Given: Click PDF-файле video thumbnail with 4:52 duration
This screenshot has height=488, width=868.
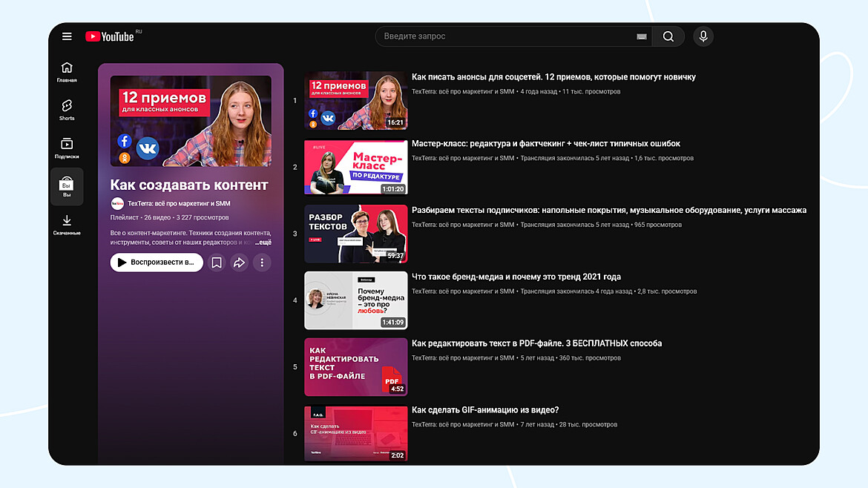Looking at the screenshot, I should (x=355, y=367).
